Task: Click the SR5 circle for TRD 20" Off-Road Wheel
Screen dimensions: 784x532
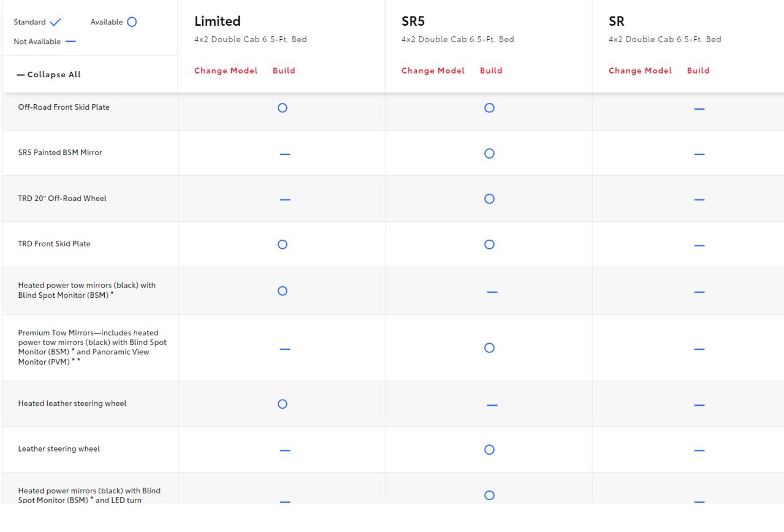Action: coord(489,199)
